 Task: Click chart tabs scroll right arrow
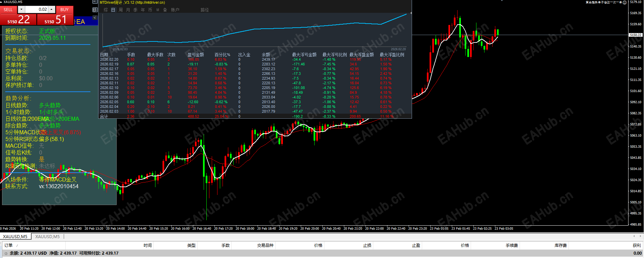pos(640,236)
